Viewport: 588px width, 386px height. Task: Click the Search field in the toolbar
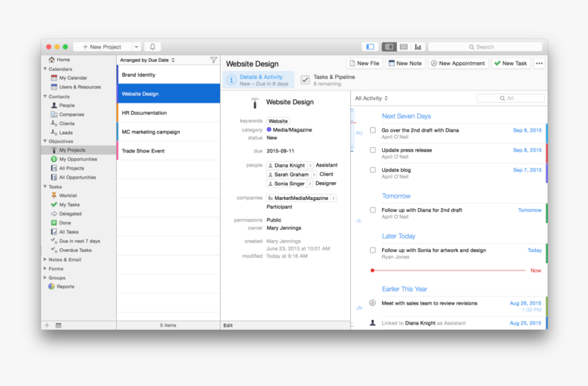pyautogui.click(x=485, y=47)
